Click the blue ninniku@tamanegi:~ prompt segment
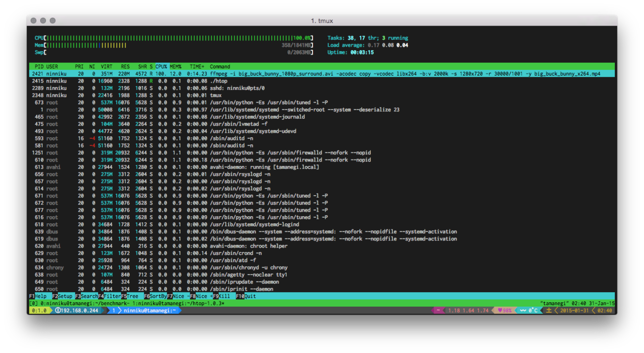The image size is (644, 353). (x=149, y=311)
